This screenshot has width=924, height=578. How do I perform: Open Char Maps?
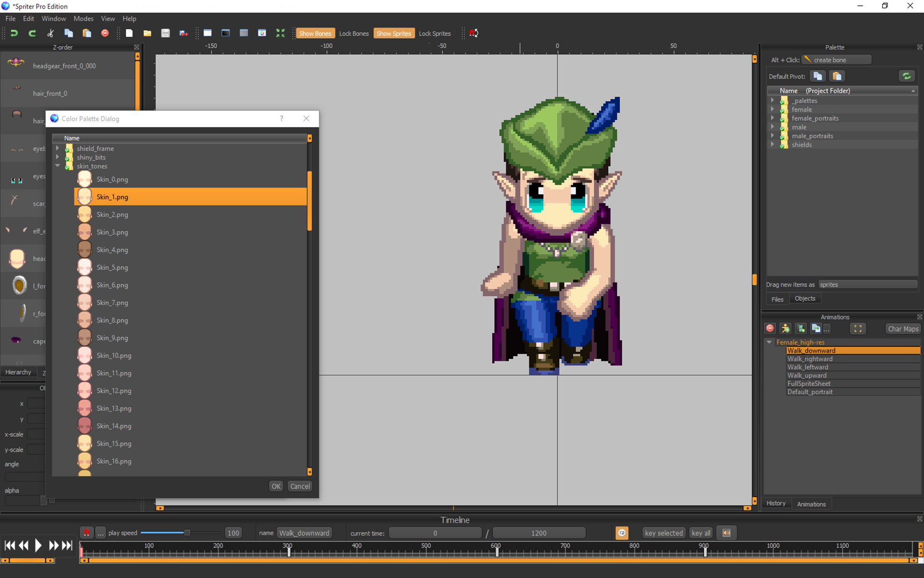[x=902, y=328]
